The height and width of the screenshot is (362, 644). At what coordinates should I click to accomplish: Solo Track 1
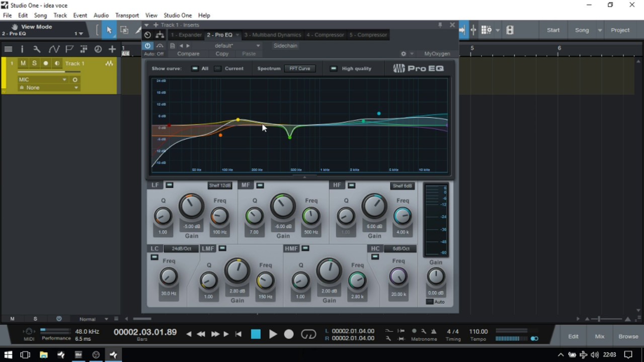click(x=34, y=63)
